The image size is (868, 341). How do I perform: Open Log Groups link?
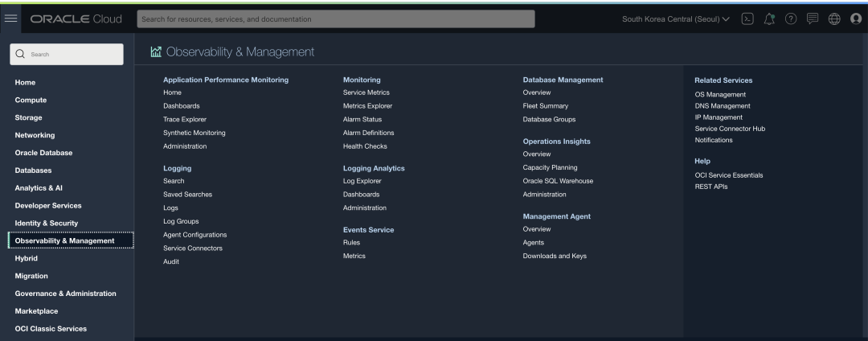tap(181, 221)
